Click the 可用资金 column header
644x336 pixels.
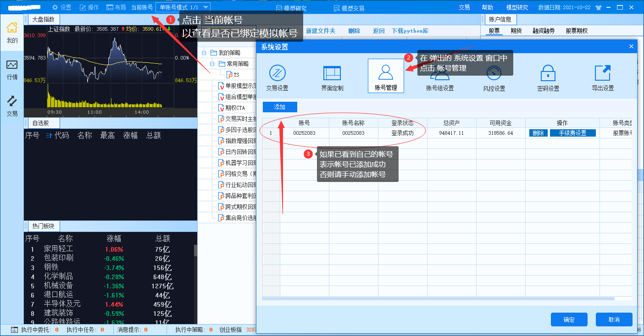click(x=500, y=123)
